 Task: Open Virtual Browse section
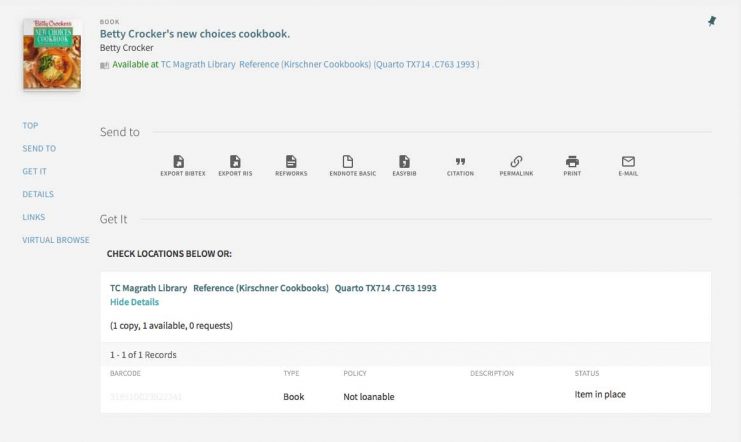coord(56,241)
